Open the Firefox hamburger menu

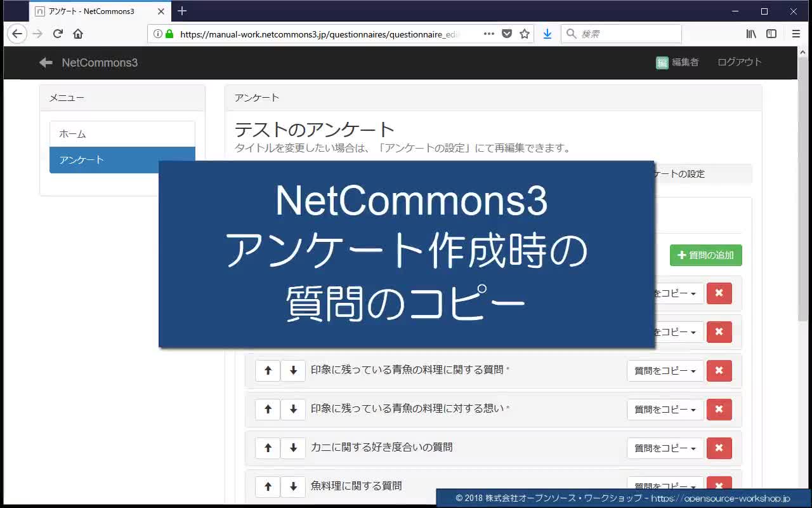(x=796, y=34)
